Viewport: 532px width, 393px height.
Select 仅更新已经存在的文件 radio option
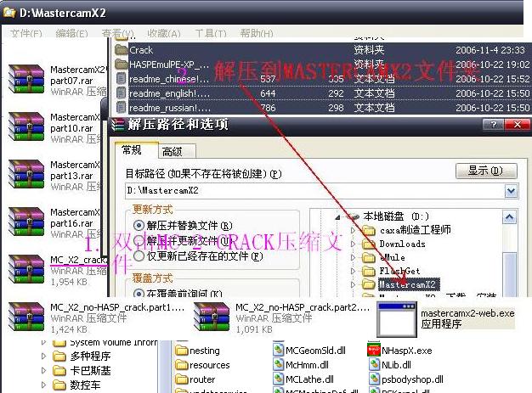(x=139, y=255)
